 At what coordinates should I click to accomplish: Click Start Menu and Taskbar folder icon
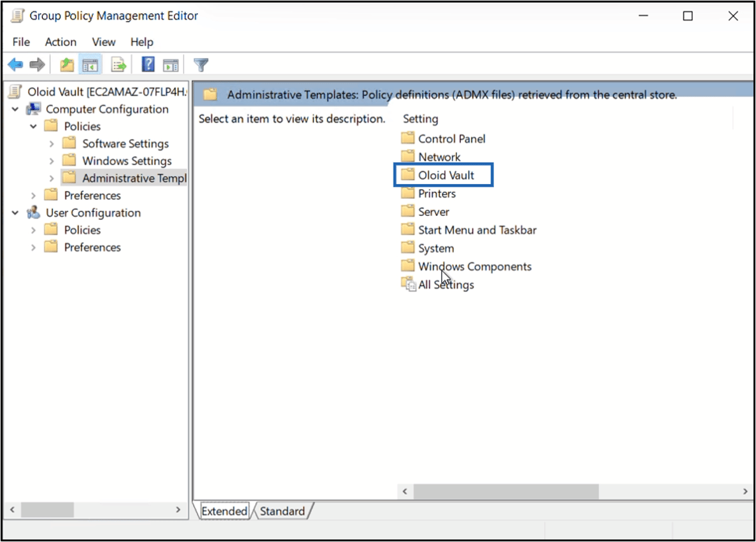(x=408, y=229)
